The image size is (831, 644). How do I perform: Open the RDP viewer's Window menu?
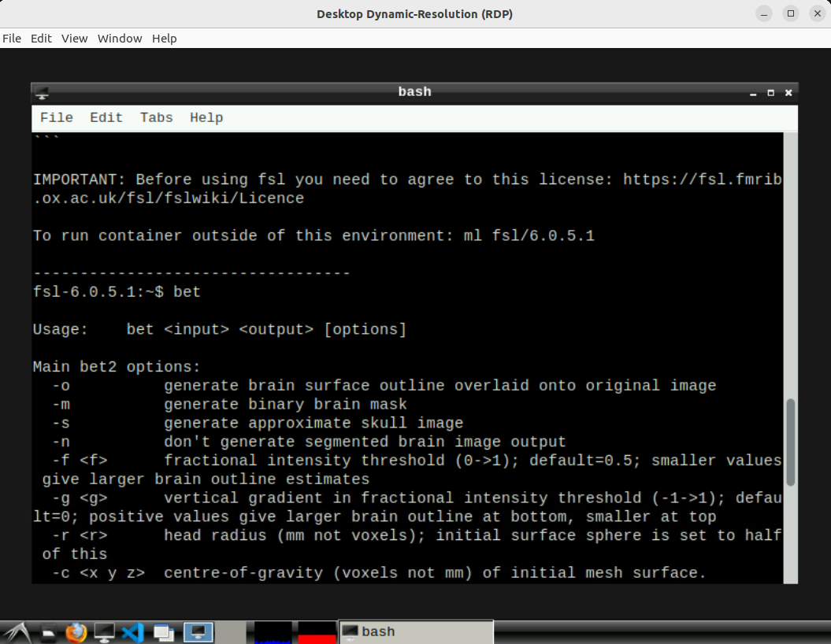coord(120,39)
